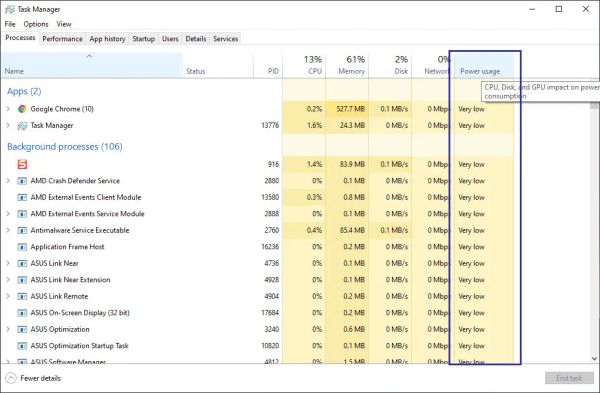The width and height of the screenshot is (600, 393).
Task: Select Background processes (106) heading
Action: tap(65, 147)
